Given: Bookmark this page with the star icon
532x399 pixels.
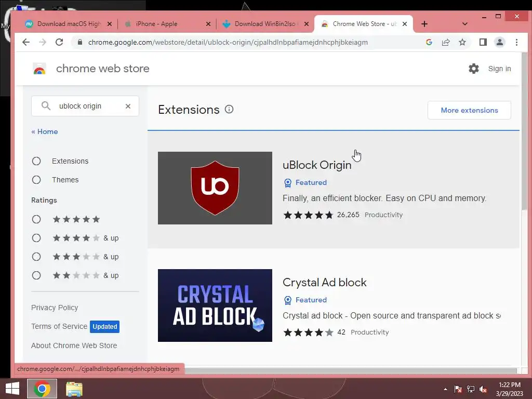Looking at the screenshot, I should pos(462,42).
